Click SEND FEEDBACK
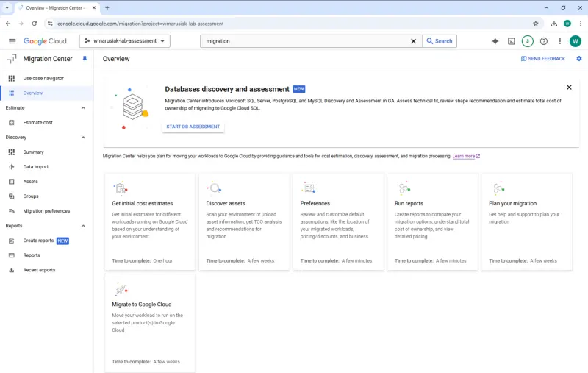This screenshot has width=588, height=373. (x=543, y=59)
